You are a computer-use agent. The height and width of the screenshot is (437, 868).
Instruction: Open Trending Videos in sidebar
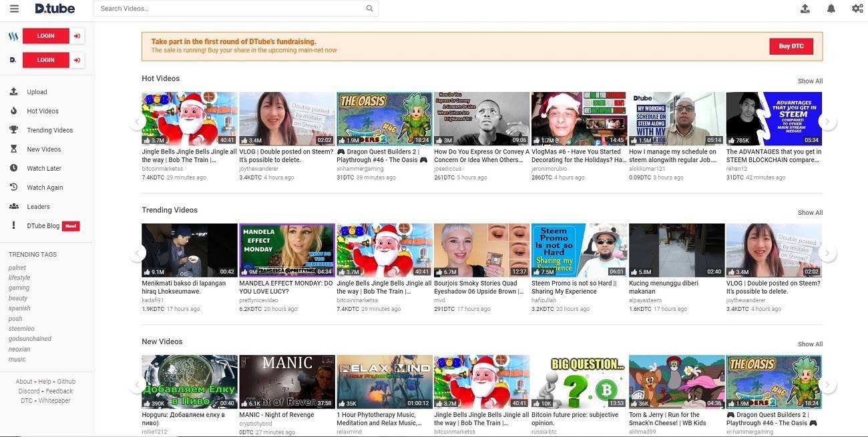[49, 130]
